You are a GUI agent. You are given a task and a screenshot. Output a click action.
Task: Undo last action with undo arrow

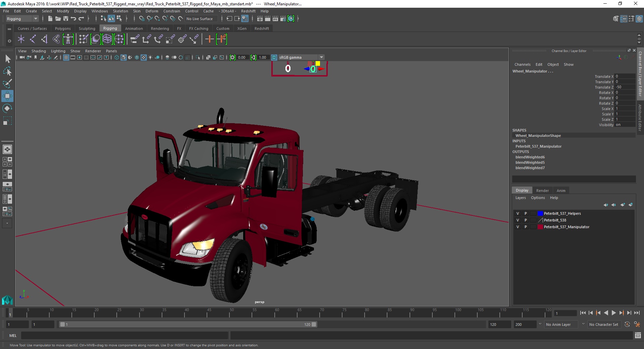(x=73, y=19)
